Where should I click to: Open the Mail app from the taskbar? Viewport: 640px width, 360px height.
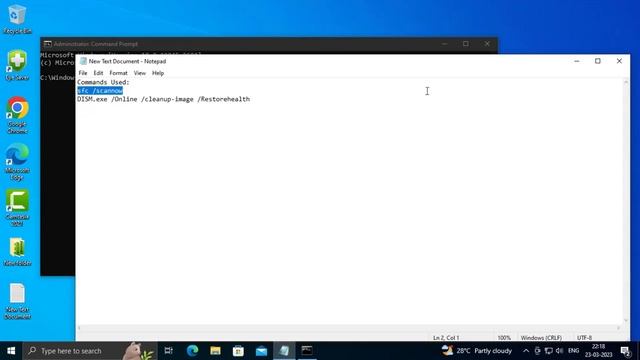[261, 351]
